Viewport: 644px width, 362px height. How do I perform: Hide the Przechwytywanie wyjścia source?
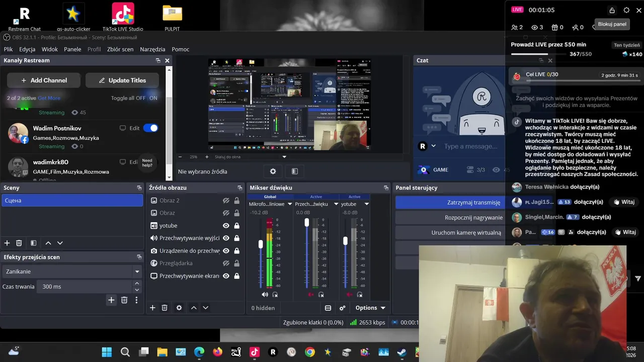coord(226,238)
